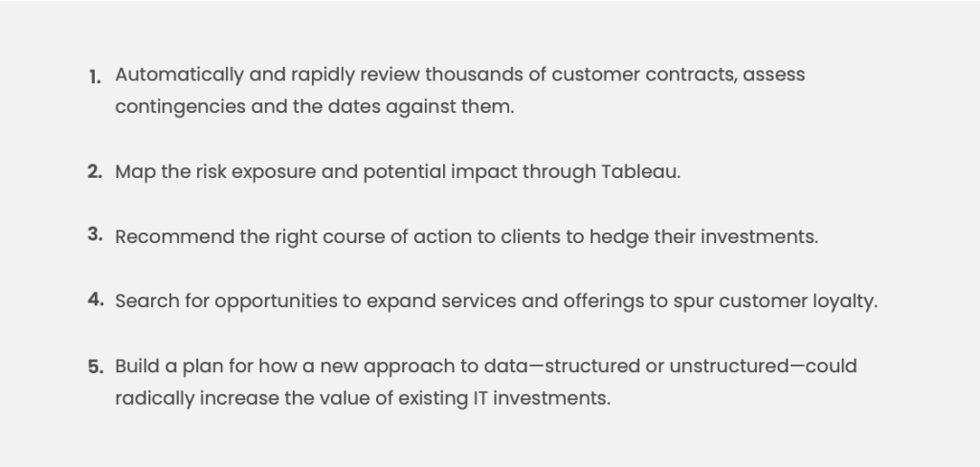Viewport: 980px width, 467px height.
Task: Click the number 4 list marker
Action: click(96, 299)
